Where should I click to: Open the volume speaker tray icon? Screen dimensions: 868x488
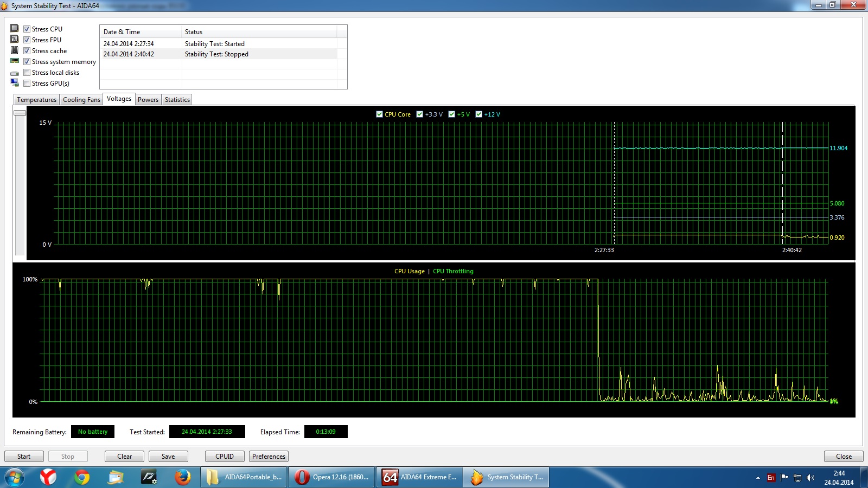[x=810, y=478]
